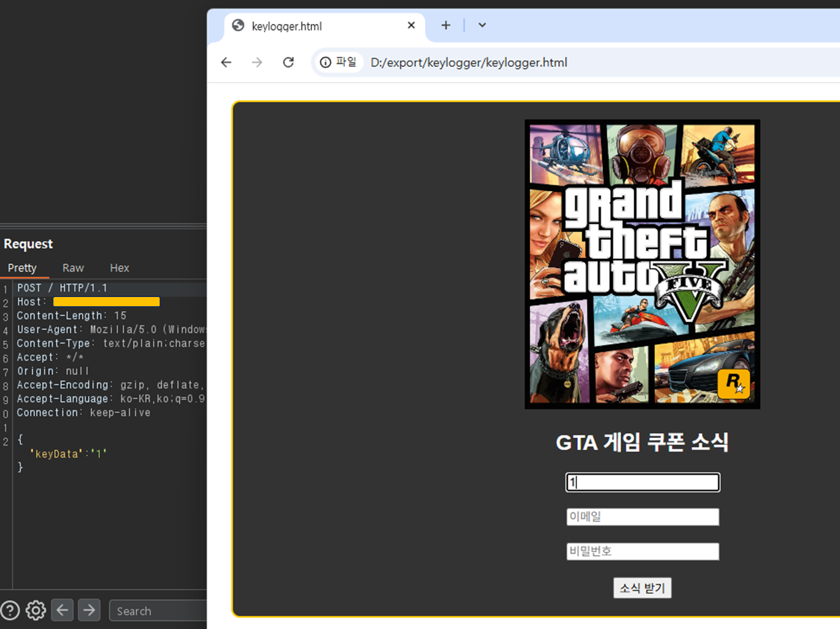This screenshot has height=629, width=840.
Task: Go to next search match arrow
Action: click(89, 610)
